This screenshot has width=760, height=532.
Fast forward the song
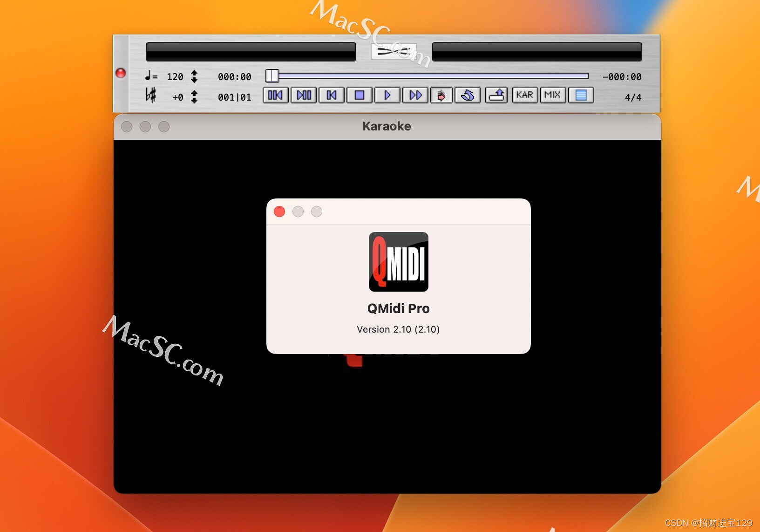pyautogui.click(x=415, y=95)
